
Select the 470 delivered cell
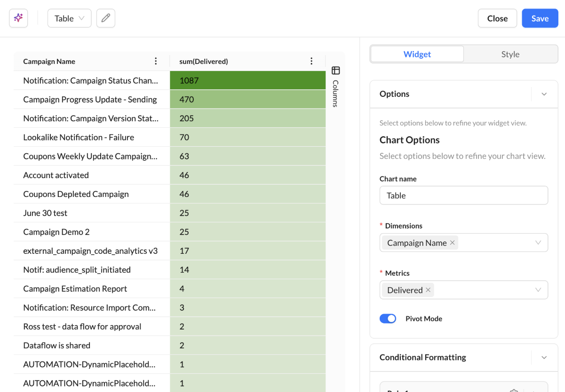click(x=248, y=99)
